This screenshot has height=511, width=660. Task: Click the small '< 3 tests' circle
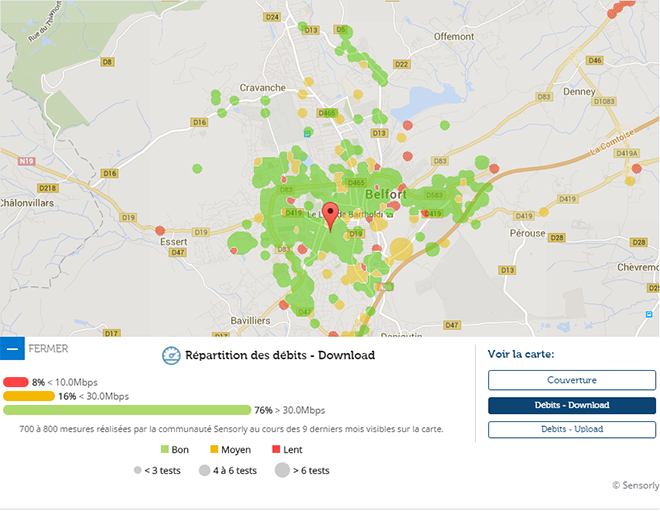point(138,470)
